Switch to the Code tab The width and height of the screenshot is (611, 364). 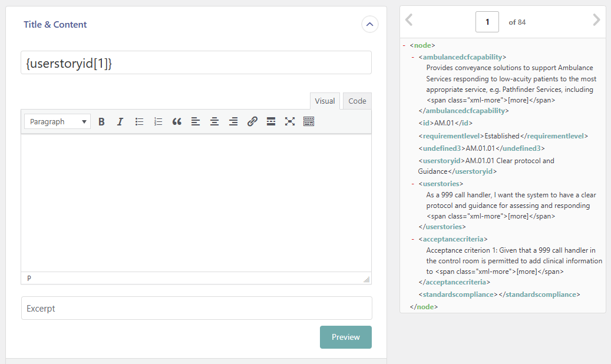(x=356, y=101)
